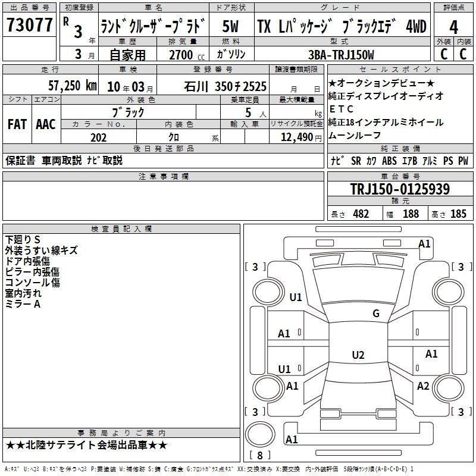
Task: Click エアB in genuine equipment row
Action: tap(409, 161)
